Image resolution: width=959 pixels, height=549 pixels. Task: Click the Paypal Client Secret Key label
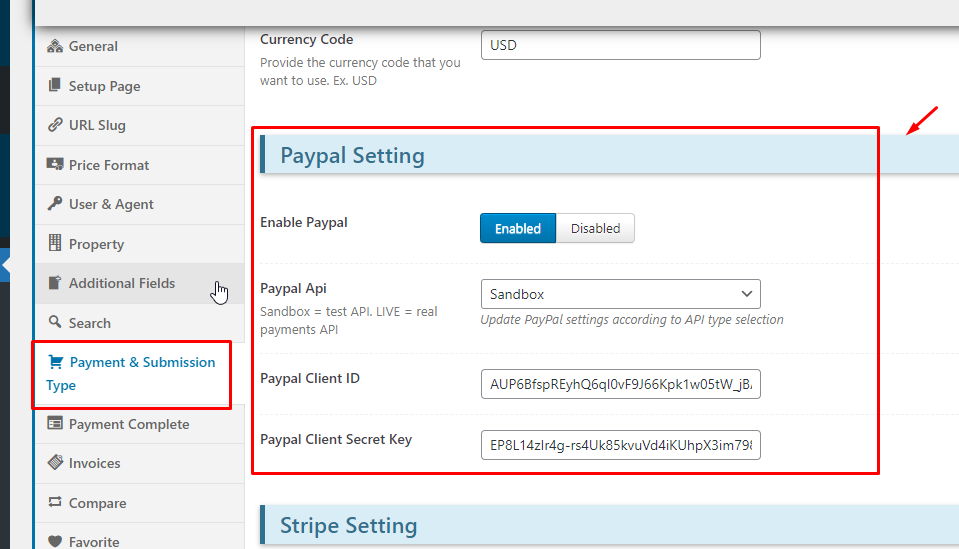click(x=336, y=439)
